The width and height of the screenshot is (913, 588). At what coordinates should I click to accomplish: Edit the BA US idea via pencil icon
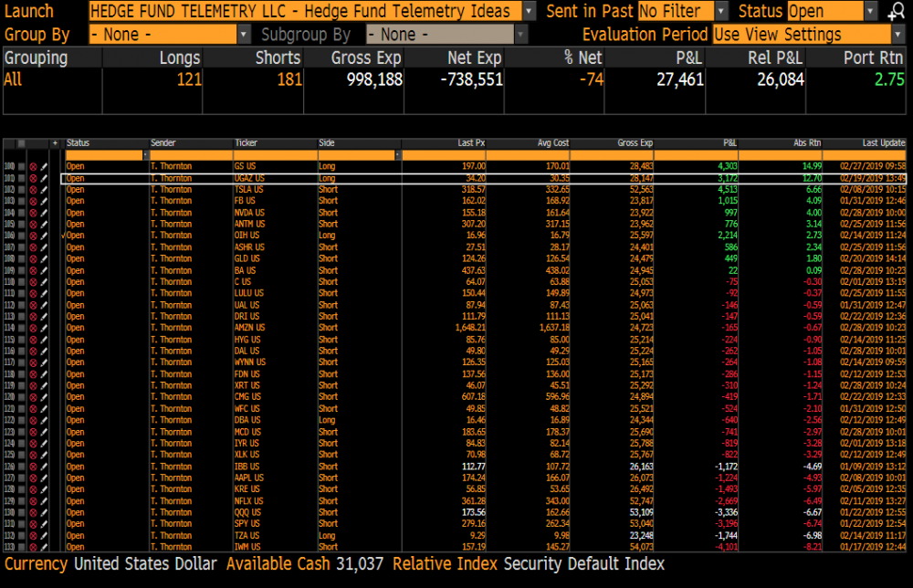(x=44, y=270)
